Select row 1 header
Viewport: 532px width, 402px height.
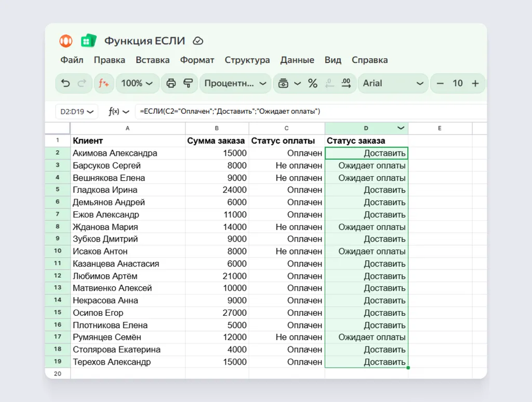coord(57,140)
